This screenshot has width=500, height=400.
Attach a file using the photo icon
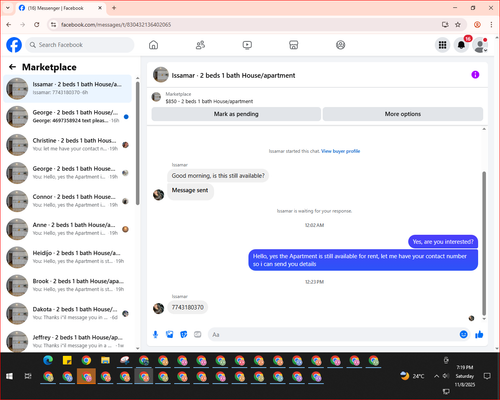click(170, 334)
